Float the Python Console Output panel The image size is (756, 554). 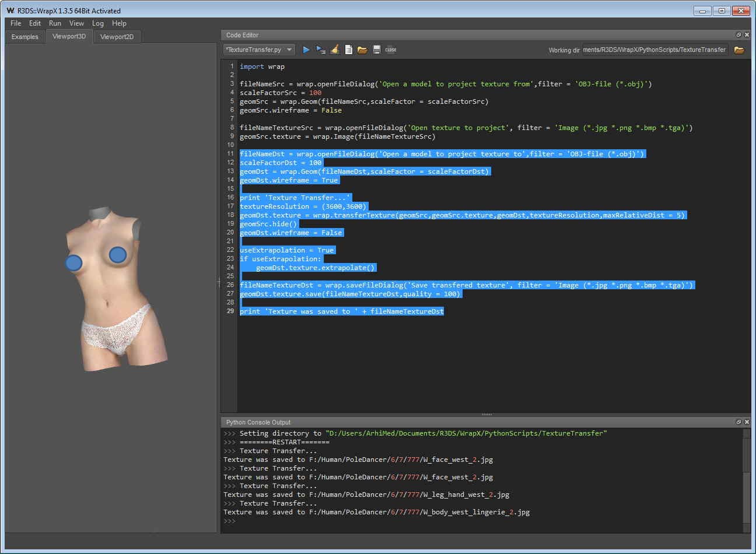coord(738,422)
